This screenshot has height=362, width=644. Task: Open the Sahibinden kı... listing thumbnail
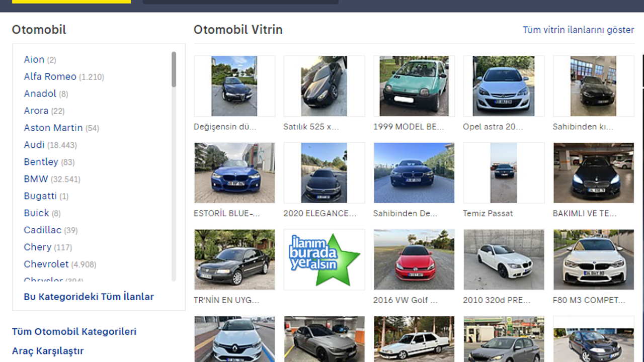[594, 86]
